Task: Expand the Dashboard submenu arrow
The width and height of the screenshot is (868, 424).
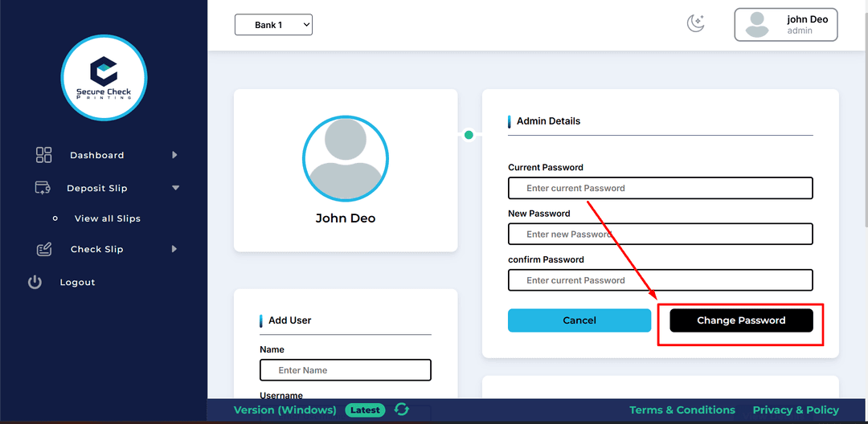Action: 174,155
